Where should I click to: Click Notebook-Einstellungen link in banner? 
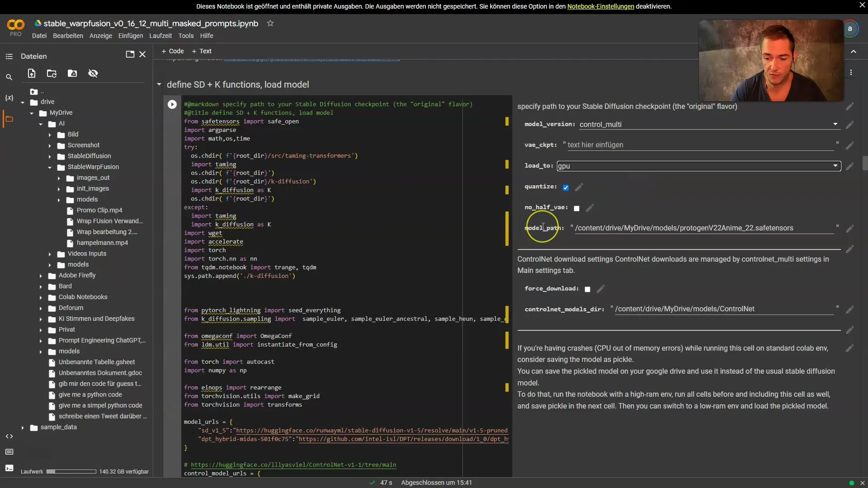(600, 6)
